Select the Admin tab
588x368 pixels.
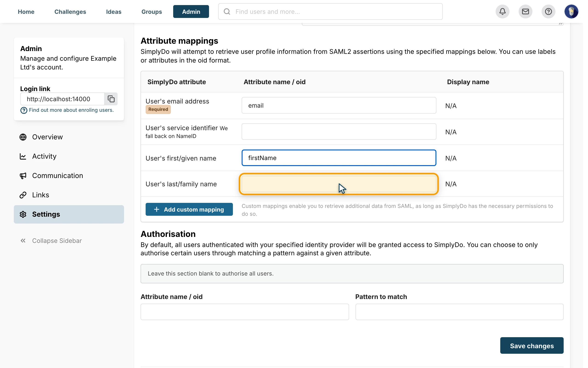(191, 11)
